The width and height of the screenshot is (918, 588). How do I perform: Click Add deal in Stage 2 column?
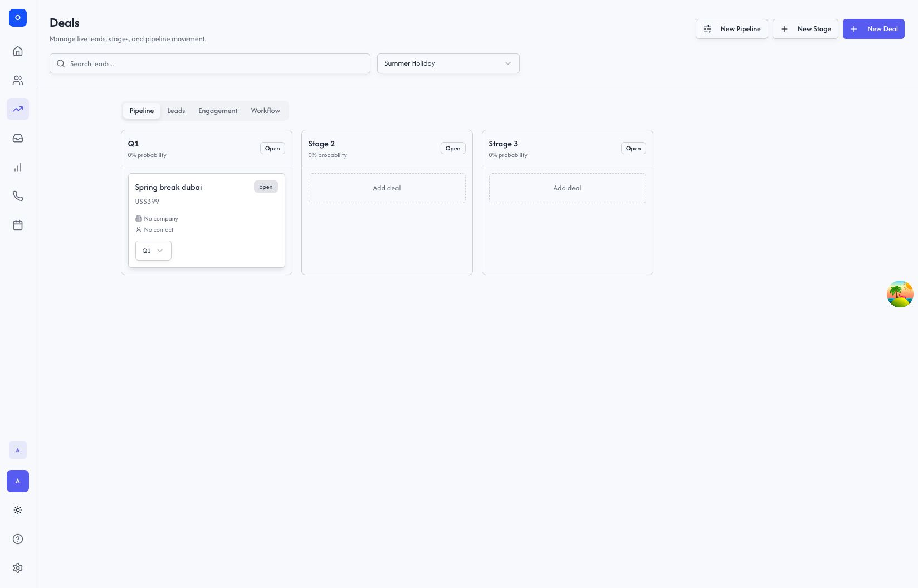387,188
